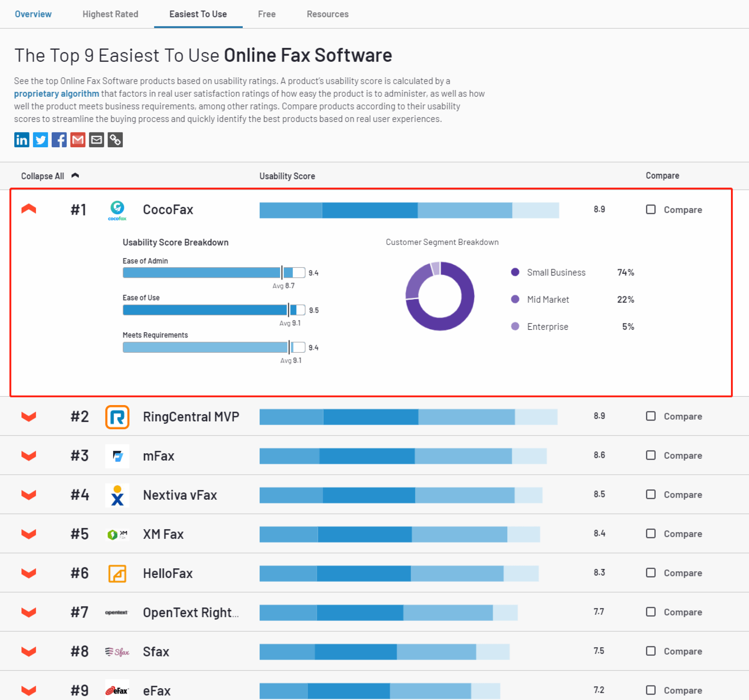The height and width of the screenshot is (700, 749).
Task: Click the Meets Requirements score bar
Action: coord(214,347)
